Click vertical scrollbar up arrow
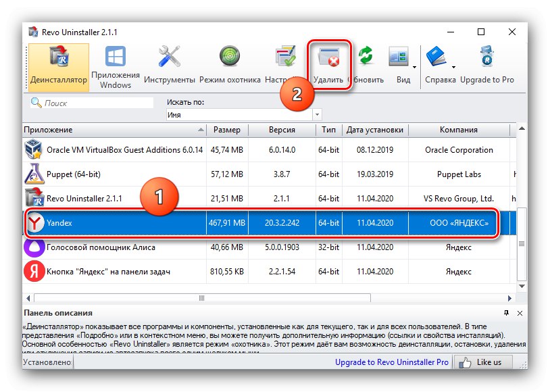This screenshot has width=550, height=392. click(522, 128)
